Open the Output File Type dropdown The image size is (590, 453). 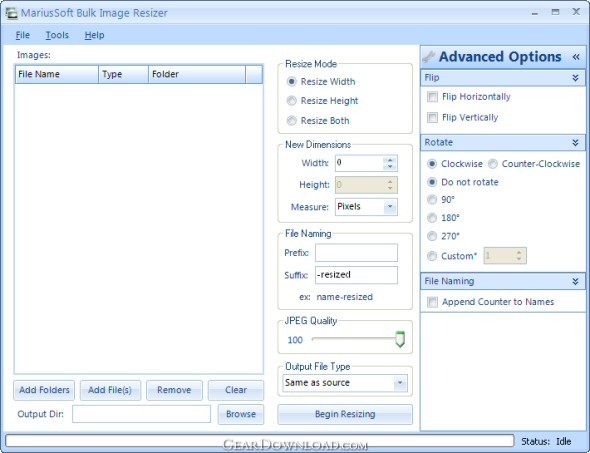(x=400, y=383)
